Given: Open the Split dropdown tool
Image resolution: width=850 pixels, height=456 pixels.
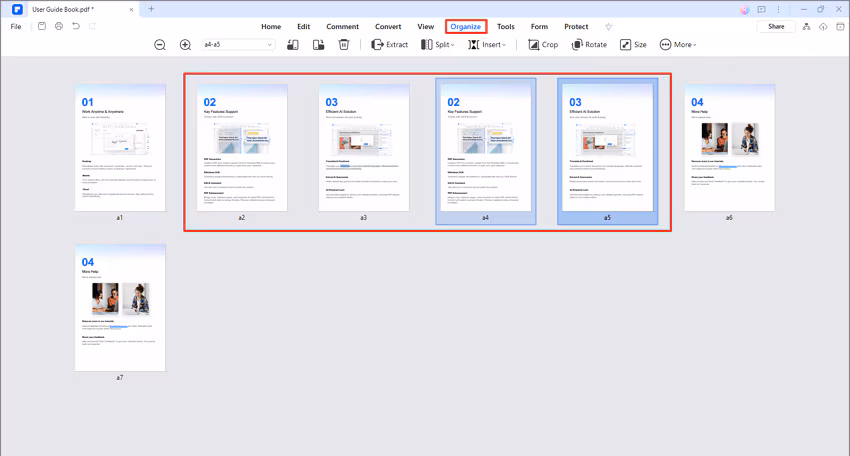Looking at the screenshot, I should [437, 45].
